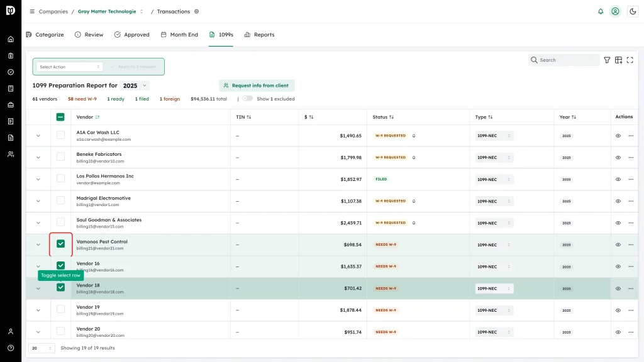The width and height of the screenshot is (644, 362).
Task: Select Vendor 19 row checkbox
Action: pos(60,309)
